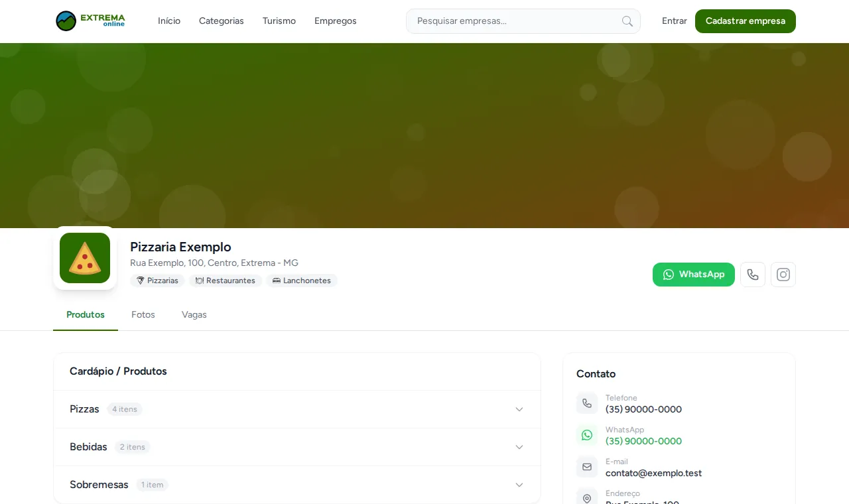Click the WhatsApp icon in Contato card

[587, 435]
